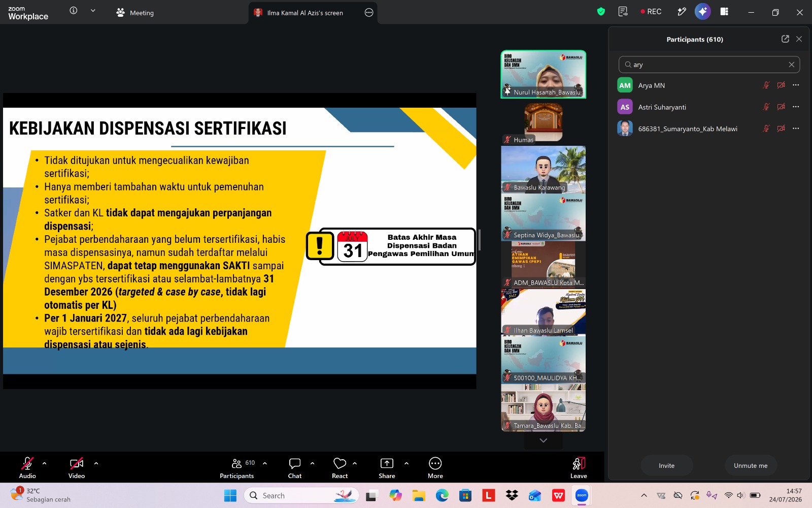This screenshot has width=812, height=508.
Task: Open meeting information icon
Action: pyautogui.click(x=74, y=11)
